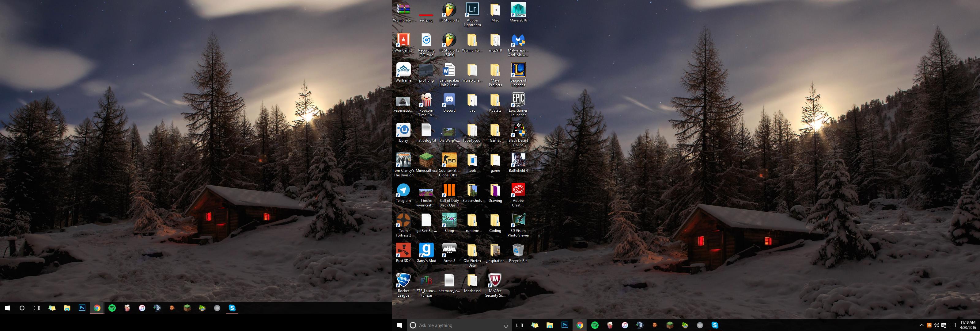Open Sticky Notes on the left taskbar
The image size is (980, 331).
point(52,308)
